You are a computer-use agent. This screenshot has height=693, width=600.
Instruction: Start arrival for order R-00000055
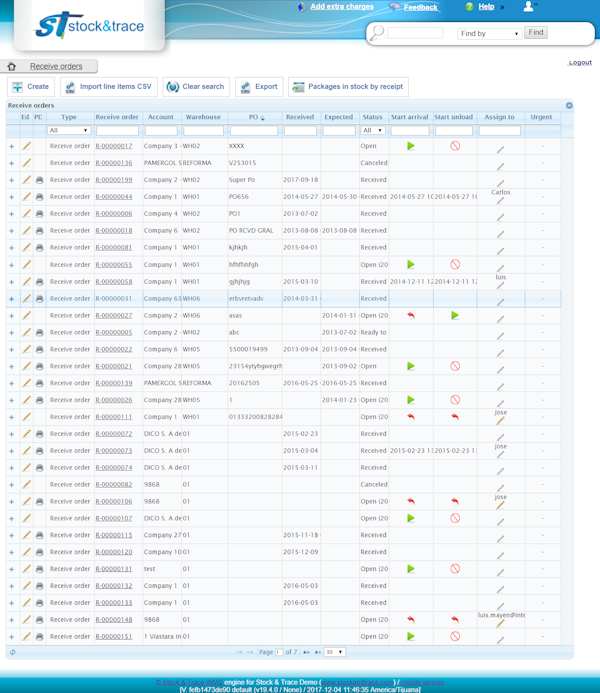[411, 264]
